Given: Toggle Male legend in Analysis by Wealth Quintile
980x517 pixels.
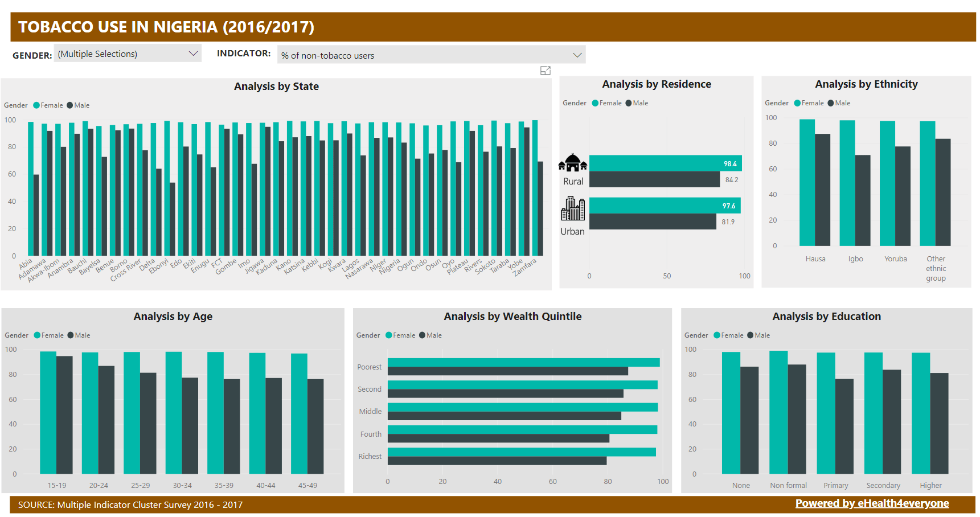Looking at the screenshot, I should coord(430,335).
